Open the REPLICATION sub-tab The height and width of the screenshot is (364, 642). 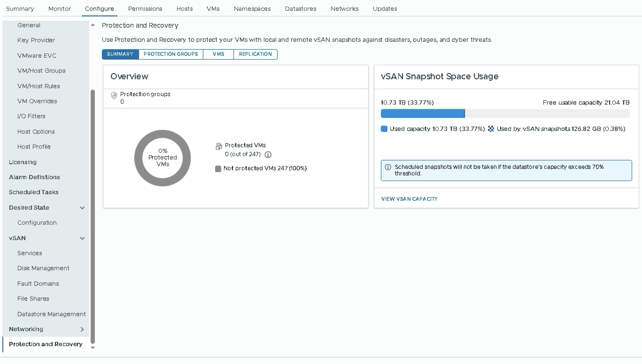255,54
